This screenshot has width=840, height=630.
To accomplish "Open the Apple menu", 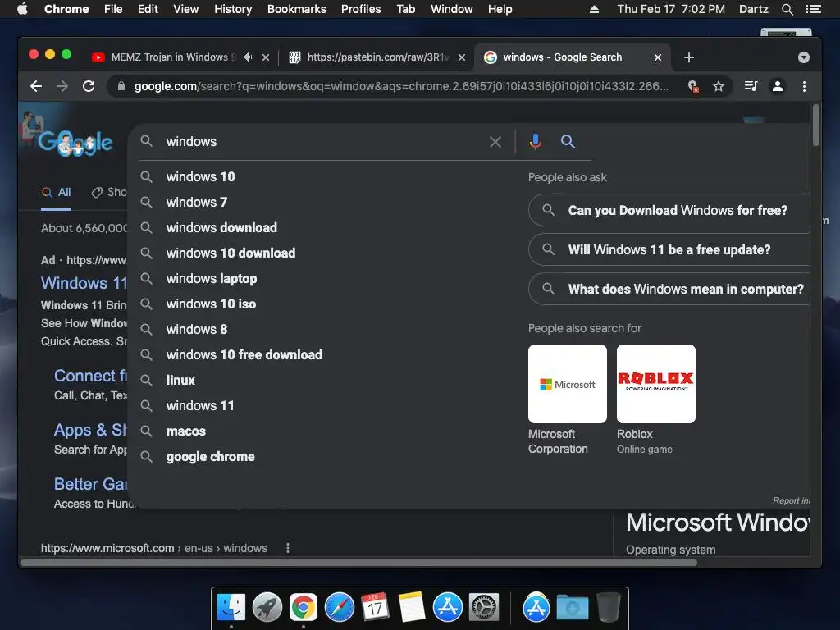I will 22,8.
